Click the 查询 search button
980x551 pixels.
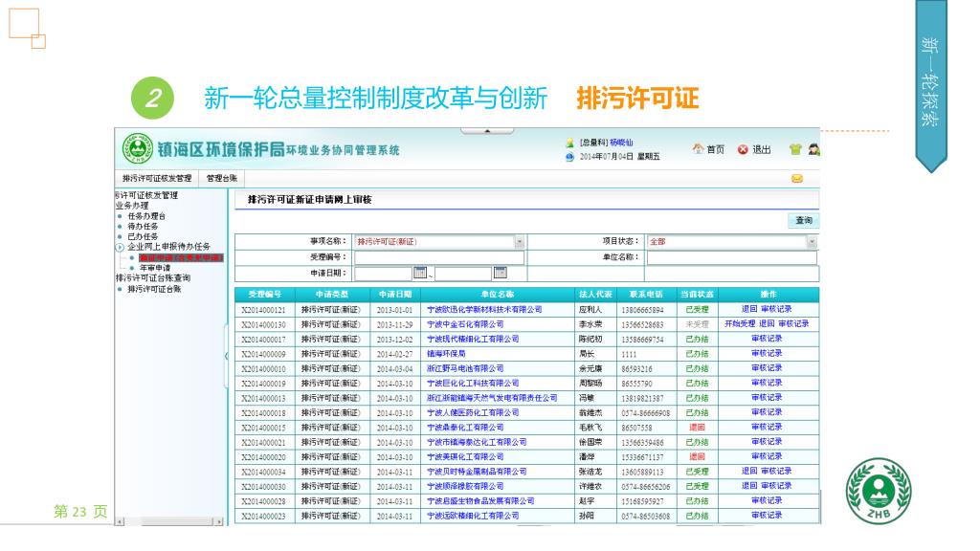tap(803, 221)
